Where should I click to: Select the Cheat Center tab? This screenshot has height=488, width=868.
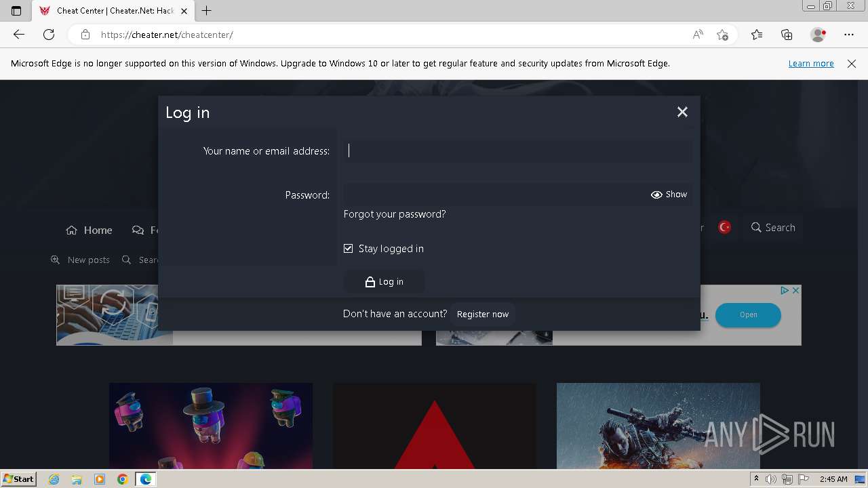pyautogui.click(x=112, y=11)
